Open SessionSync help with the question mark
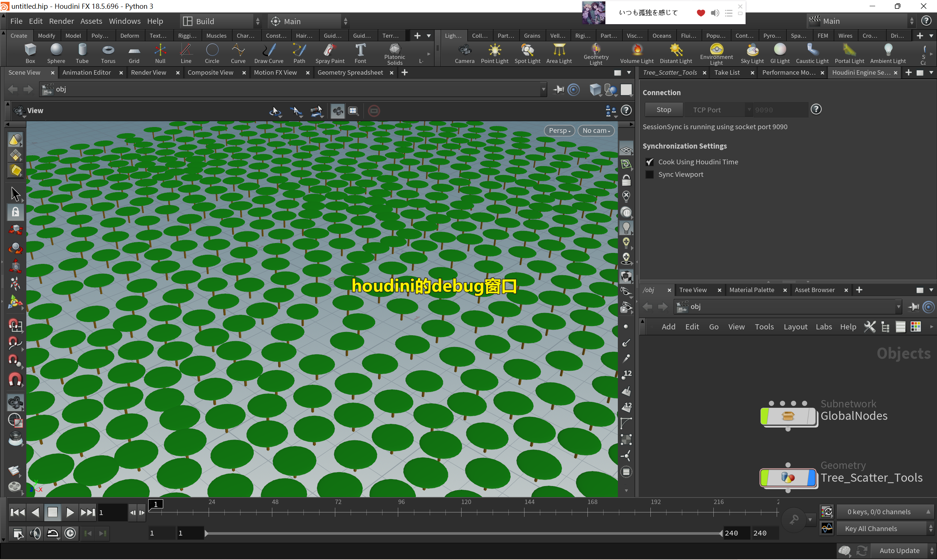The image size is (937, 560). pos(816,109)
